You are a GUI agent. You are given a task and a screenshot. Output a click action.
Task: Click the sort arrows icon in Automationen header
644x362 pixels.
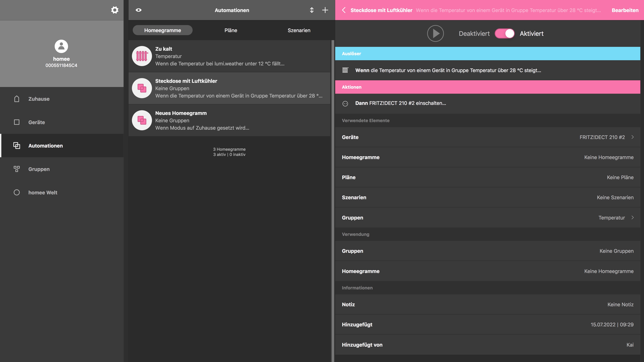[311, 10]
